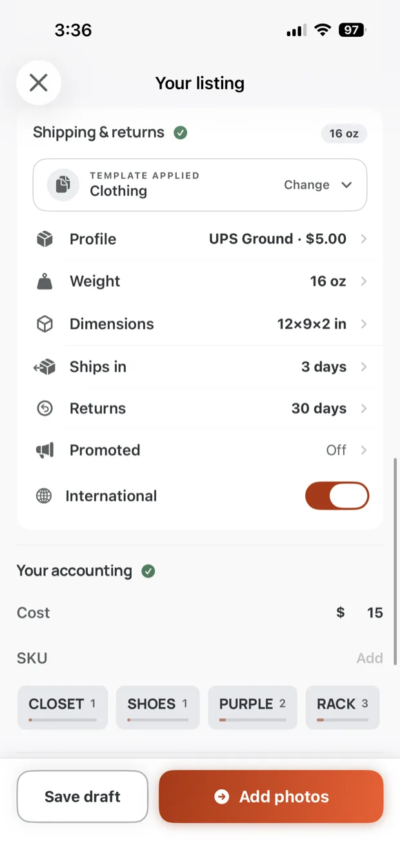Viewport: 400px width, 868px height.
Task: Tap the Dimensions cube icon
Action: pos(45,324)
